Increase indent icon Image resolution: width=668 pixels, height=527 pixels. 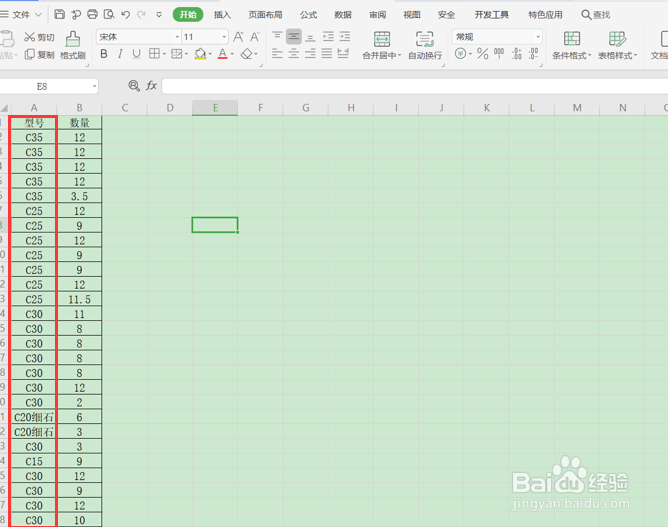pos(345,37)
